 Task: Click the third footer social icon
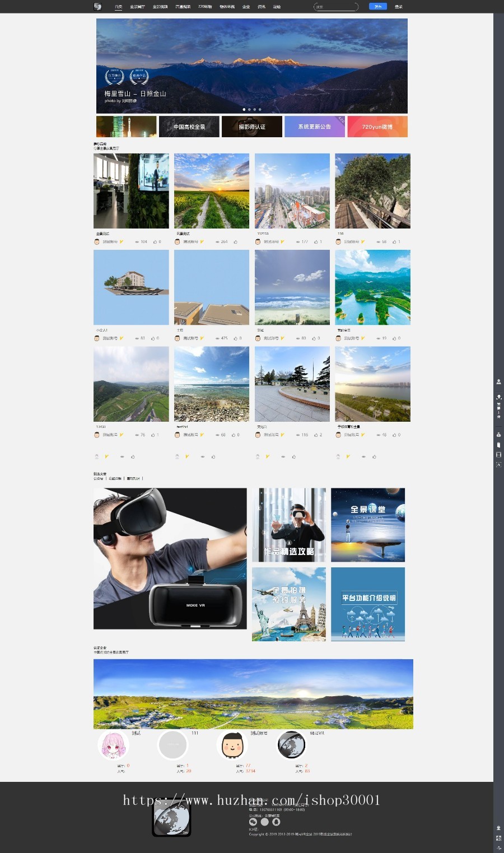coord(276,822)
